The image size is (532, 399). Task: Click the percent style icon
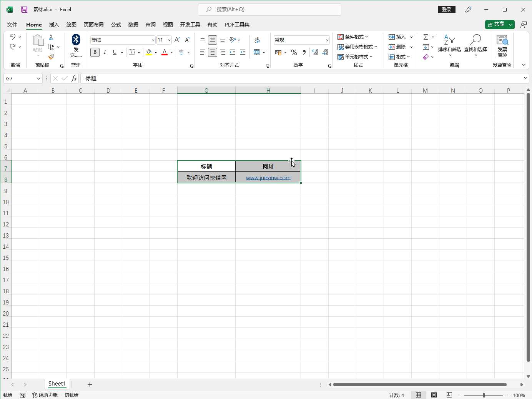point(294,52)
